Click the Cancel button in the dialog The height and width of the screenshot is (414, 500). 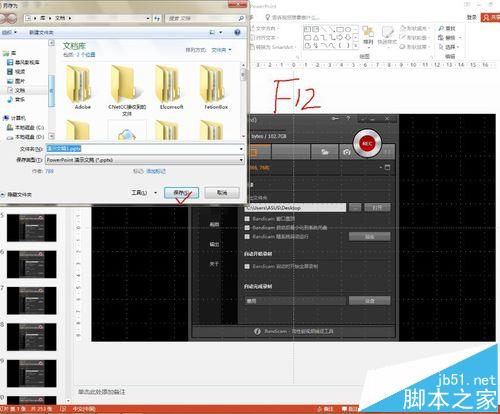pos(222,193)
